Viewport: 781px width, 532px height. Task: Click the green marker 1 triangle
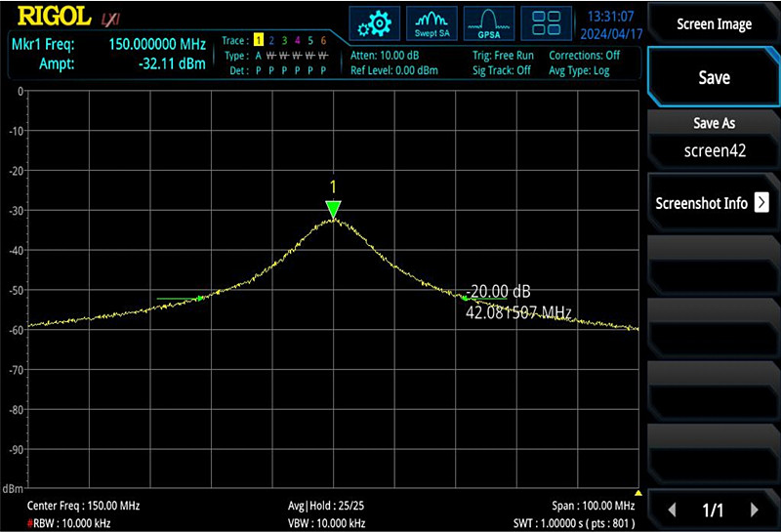(x=334, y=209)
